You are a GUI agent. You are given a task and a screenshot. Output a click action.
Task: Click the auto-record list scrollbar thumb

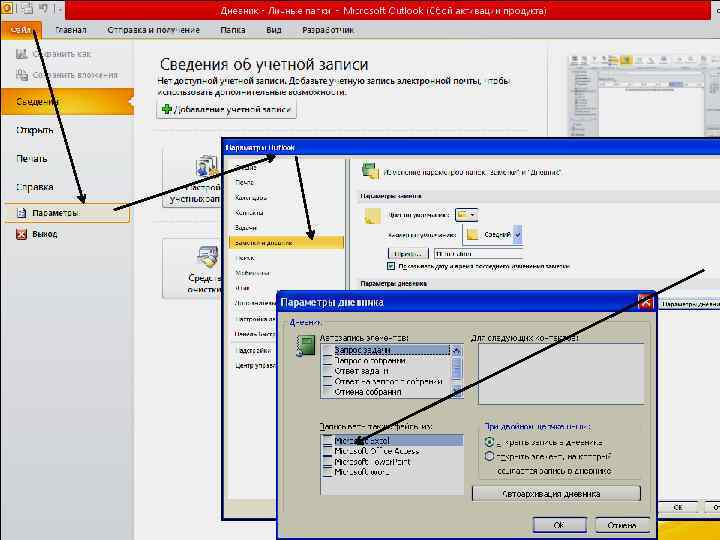point(456,368)
